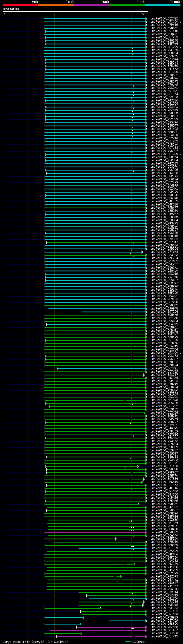
Task: Select the UniRef100_B8BCW3 label
Action: pyautogui.click(x=164, y=62)
